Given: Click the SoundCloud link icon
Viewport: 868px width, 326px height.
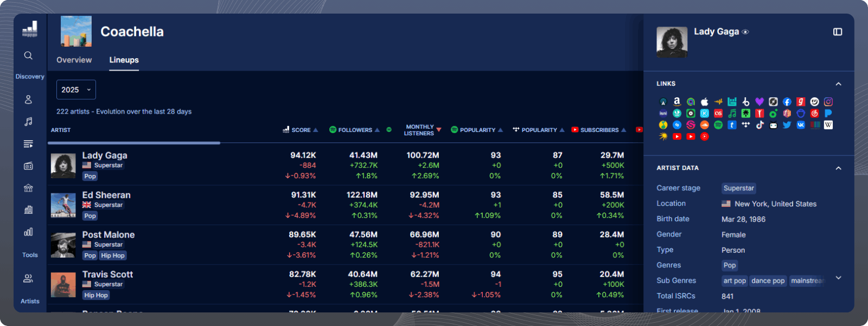Looking at the screenshot, I should click(x=705, y=125).
